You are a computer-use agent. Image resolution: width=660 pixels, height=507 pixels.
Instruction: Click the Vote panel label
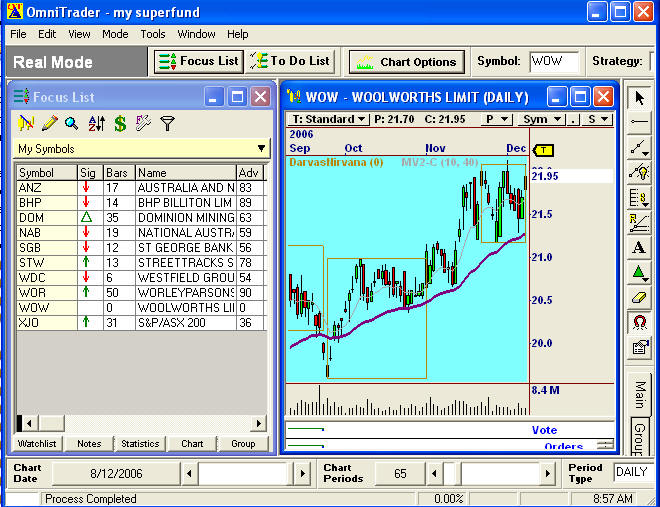(x=544, y=430)
